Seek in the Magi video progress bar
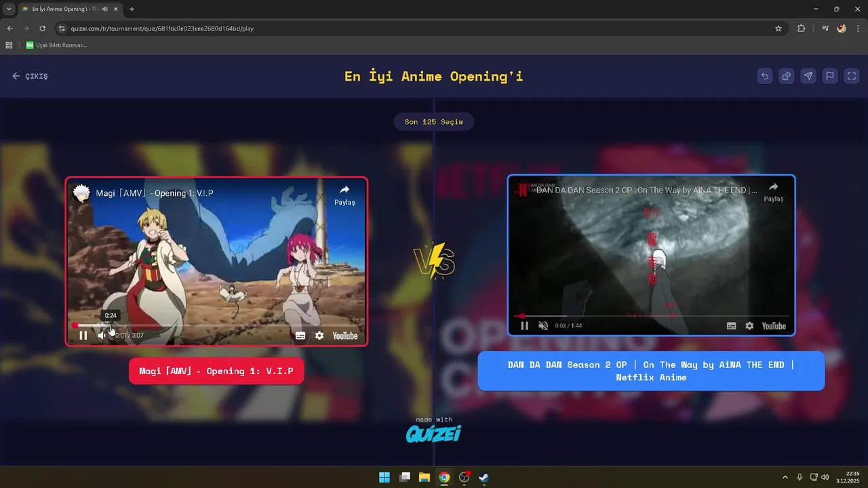Image resolution: width=868 pixels, height=488 pixels. point(216,325)
